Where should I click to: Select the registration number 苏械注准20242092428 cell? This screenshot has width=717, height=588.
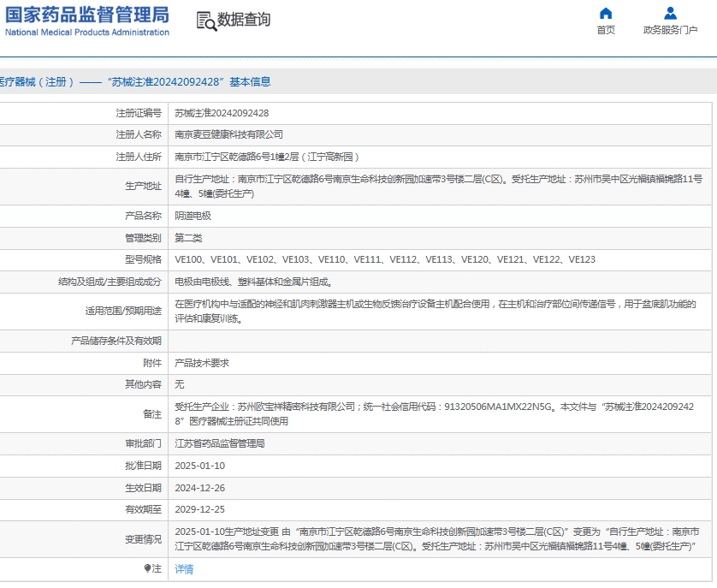224,111
